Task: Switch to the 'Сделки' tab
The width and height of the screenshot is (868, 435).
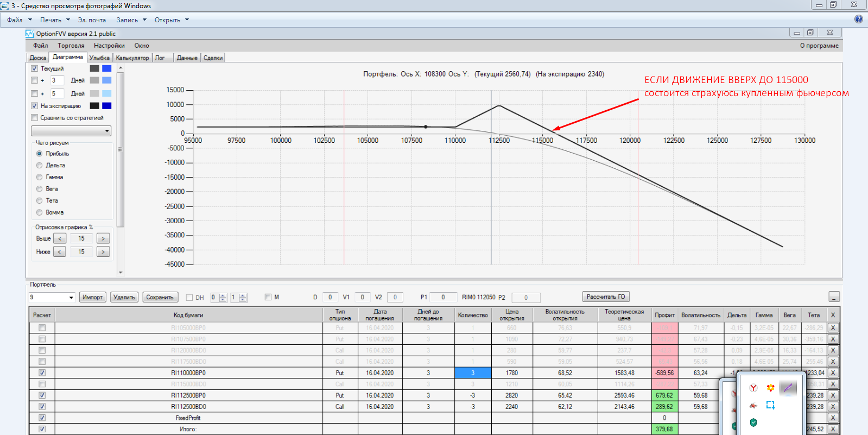Action: [x=213, y=58]
